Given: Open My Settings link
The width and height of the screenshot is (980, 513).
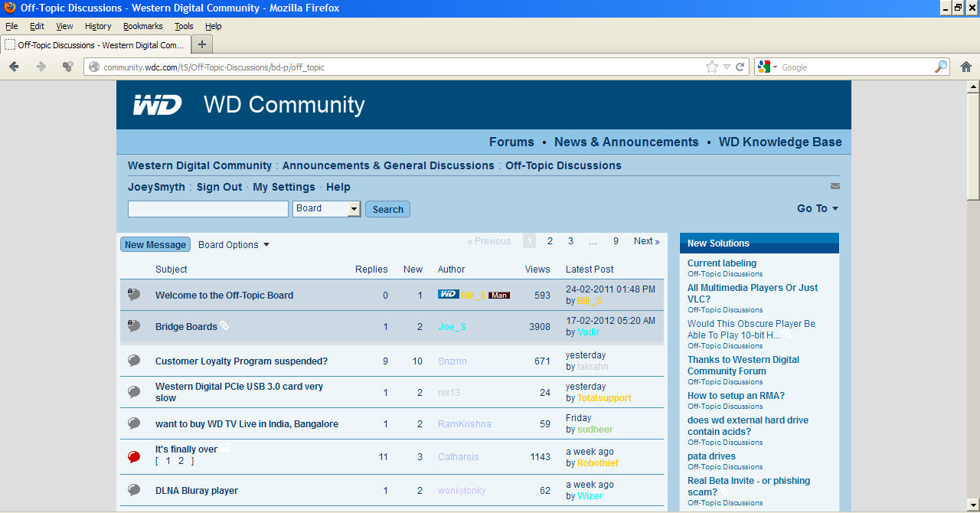Looking at the screenshot, I should [284, 187].
